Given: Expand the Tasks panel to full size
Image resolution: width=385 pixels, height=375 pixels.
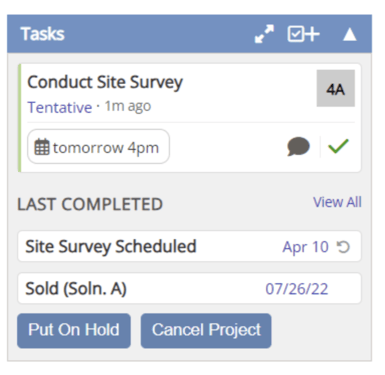Looking at the screenshot, I should coord(264,34).
